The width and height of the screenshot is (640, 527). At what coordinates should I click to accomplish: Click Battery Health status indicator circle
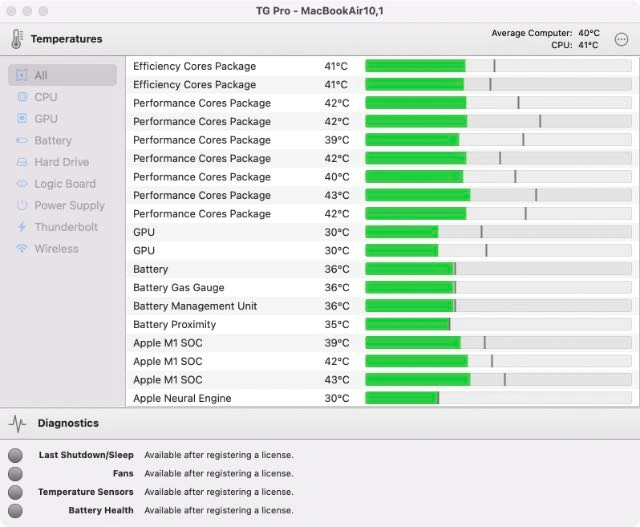pos(15,510)
